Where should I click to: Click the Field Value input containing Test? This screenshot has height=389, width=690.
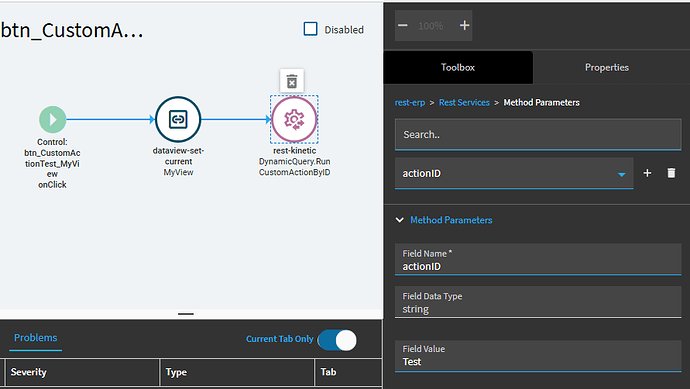(538, 356)
